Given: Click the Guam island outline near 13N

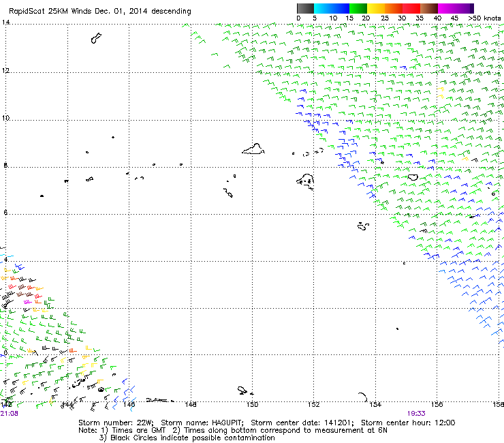Looking at the screenshot, I should coord(96,38).
